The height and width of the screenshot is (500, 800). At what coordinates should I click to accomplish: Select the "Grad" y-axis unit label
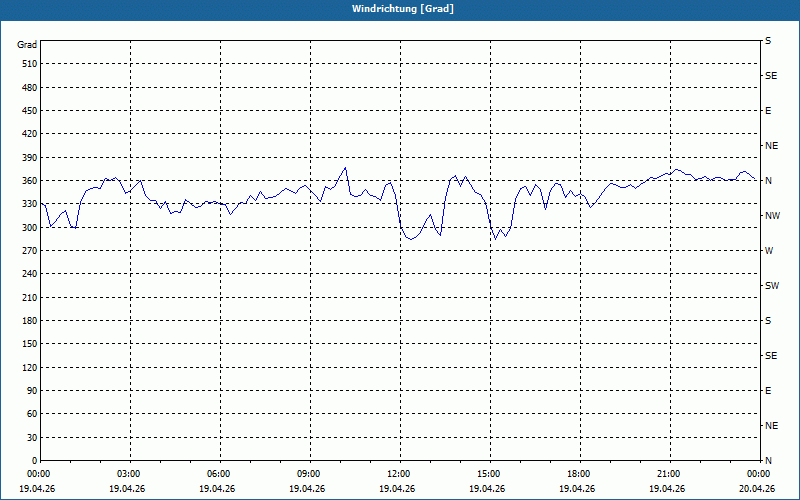(x=27, y=45)
